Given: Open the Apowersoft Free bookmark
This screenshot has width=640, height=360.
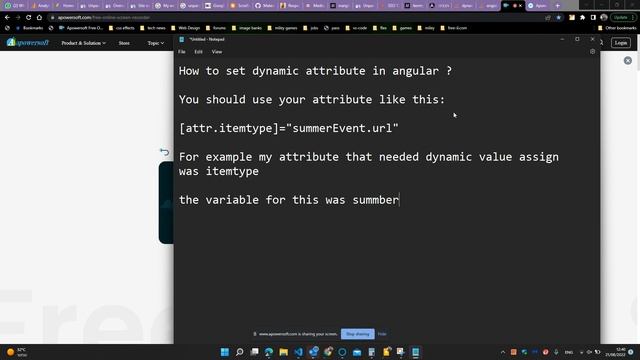Looking at the screenshot, I should [81, 28].
